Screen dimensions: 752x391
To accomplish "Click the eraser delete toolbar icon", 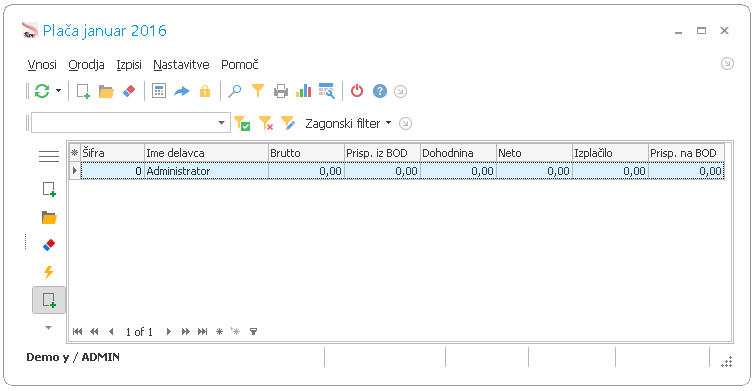I will [129, 91].
